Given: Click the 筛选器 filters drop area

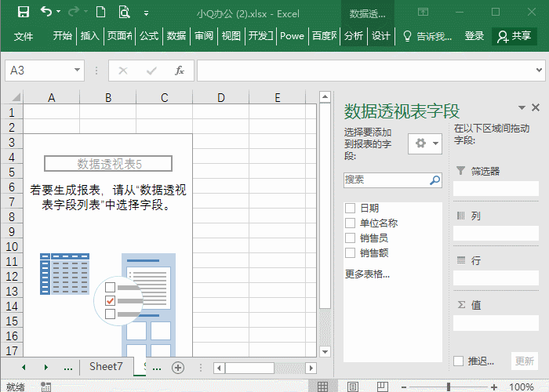Looking at the screenshot, I should (x=496, y=188).
